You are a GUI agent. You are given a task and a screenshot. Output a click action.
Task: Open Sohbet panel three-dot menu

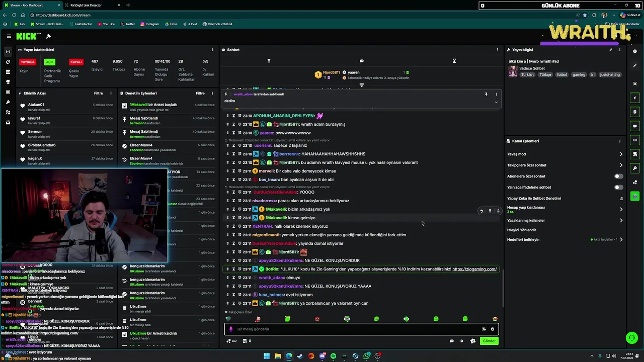[498, 50]
